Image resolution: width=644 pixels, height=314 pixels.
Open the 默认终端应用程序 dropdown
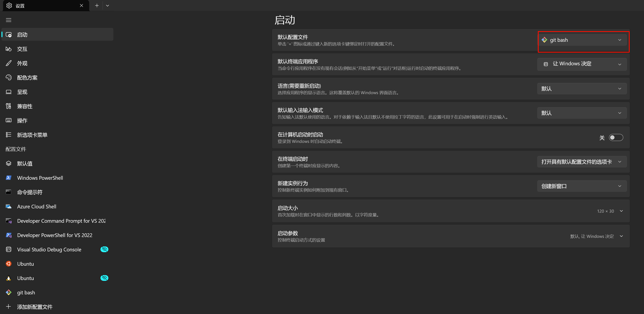(x=582, y=64)
